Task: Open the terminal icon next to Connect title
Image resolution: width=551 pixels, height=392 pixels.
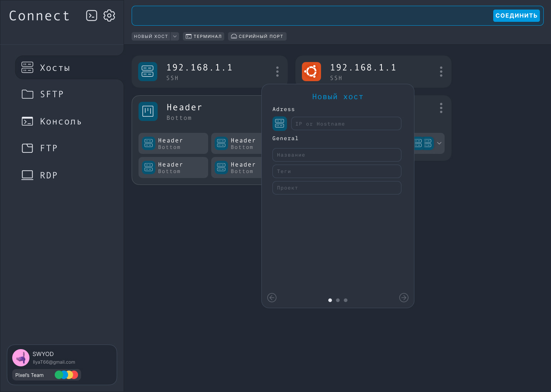Action: pyautogui.click(x=92, y=16)
